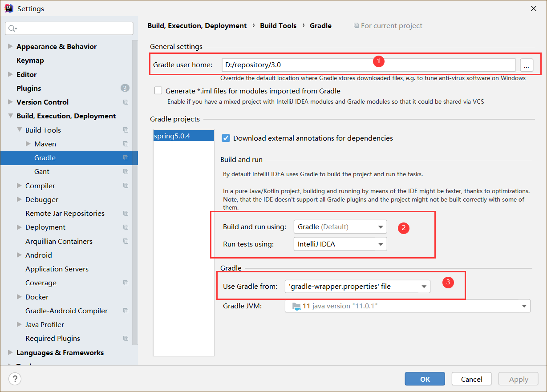Open the Use Gradle from dropdown
547x392 pixels.
[x=357, y=287]
